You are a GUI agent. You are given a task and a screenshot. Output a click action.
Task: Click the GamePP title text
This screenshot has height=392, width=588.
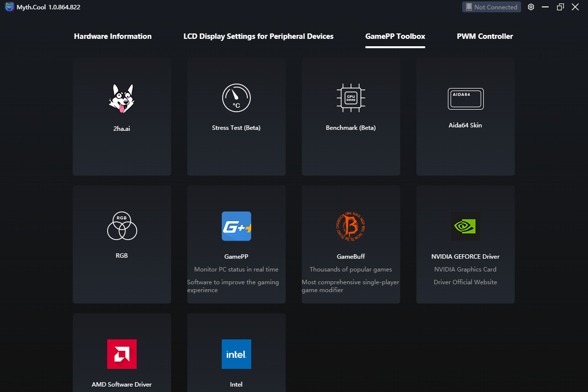click(x=236, y=257)
